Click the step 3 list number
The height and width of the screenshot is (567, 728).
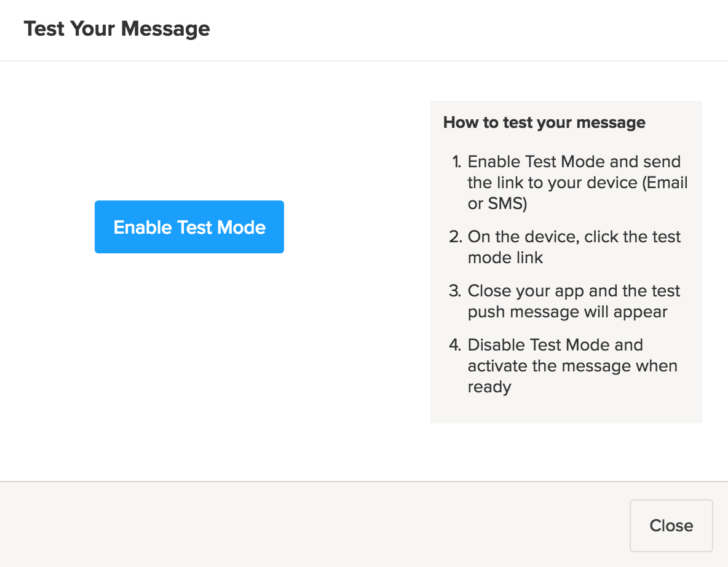[x=455, y=291]
